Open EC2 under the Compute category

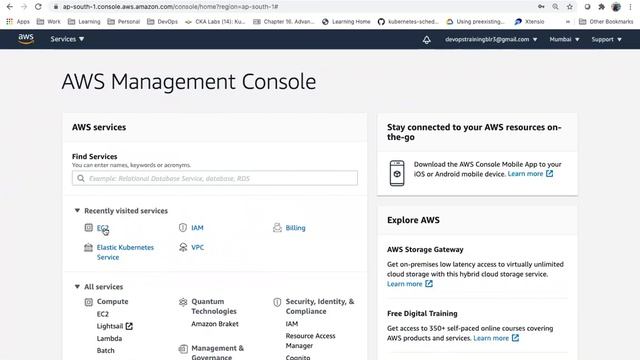pyautogui.click(x=102, y=314)
